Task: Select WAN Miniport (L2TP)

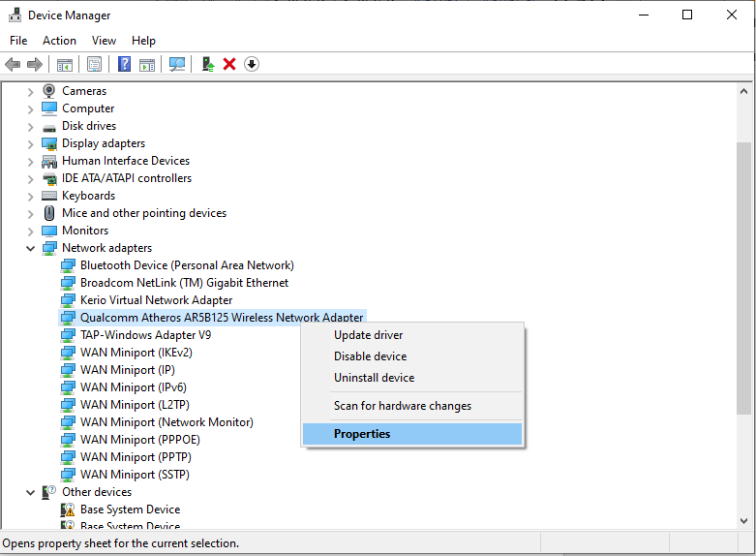Action: 135,405
